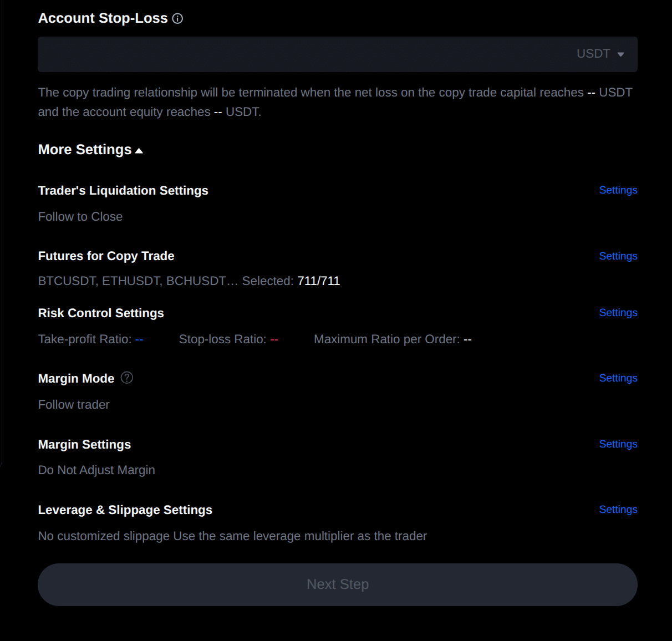672x641 pixels.
Task: Click the 'Do Not Adjust Margin' text
Action: click(x=96, y=470)
